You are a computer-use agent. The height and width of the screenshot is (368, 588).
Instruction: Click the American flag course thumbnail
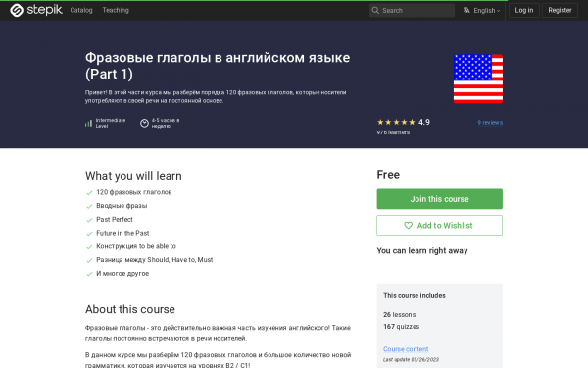tap(478, 79)
